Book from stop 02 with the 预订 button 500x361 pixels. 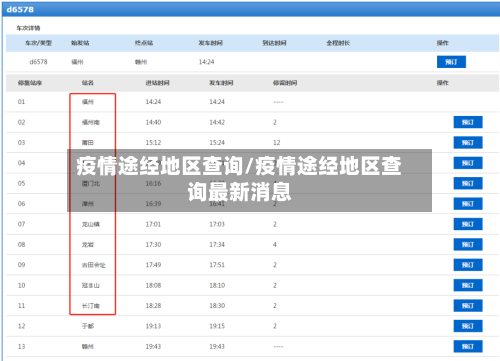[x=468, y=122]
